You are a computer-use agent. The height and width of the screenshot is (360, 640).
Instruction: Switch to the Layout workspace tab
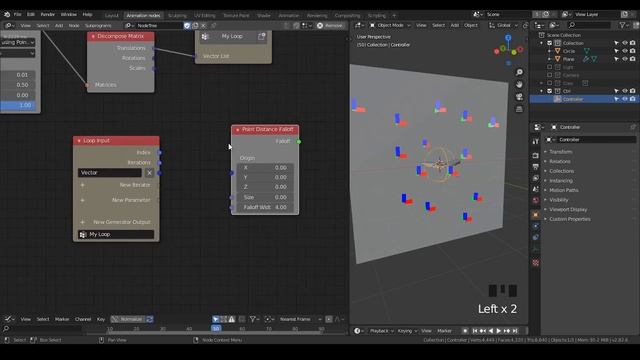pos(111,16)
